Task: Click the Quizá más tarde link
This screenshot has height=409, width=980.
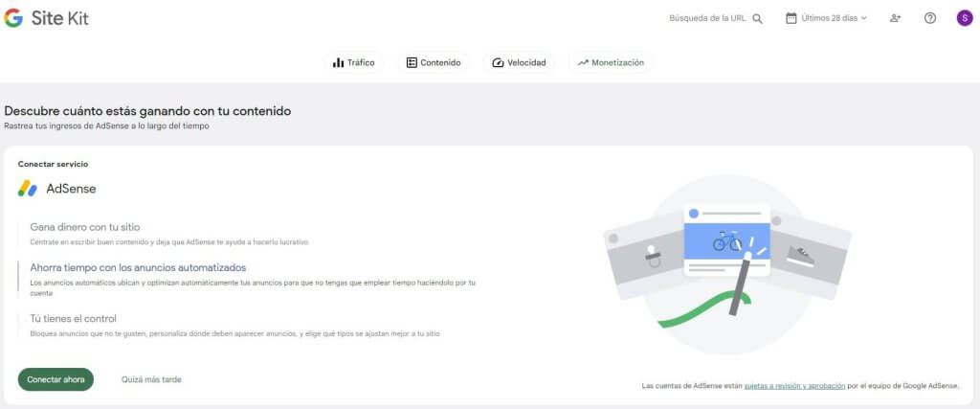Action: [x=151, y=379]
